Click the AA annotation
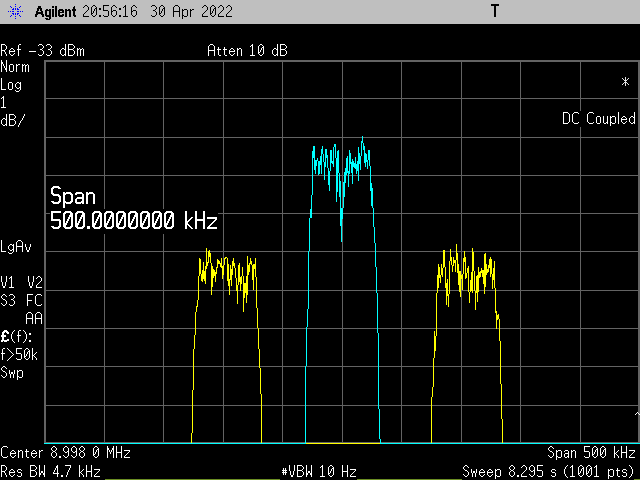The width and height of the screenshot is (640, 480). pyautogui.click(x=34, y=318)
